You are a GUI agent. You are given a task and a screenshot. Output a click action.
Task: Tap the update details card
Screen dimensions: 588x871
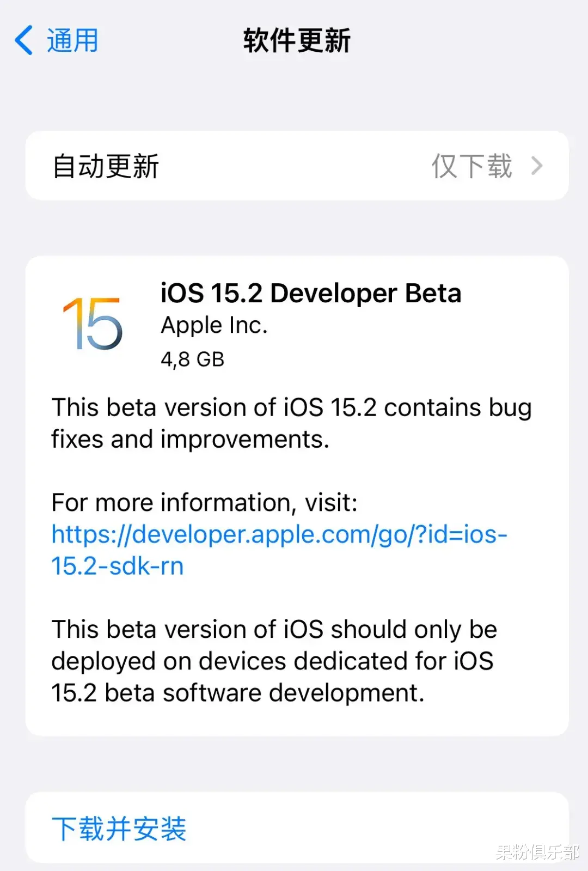click(294, 490)
